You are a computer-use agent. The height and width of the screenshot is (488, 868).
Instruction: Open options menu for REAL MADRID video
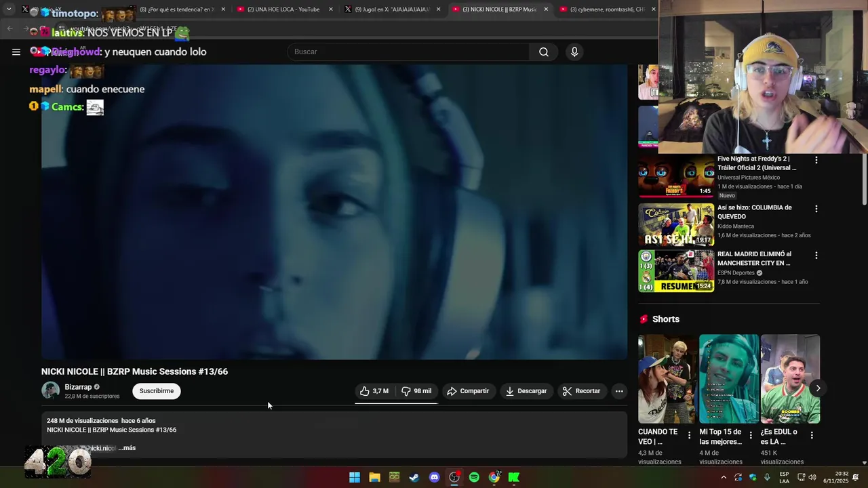pos(816,256)
